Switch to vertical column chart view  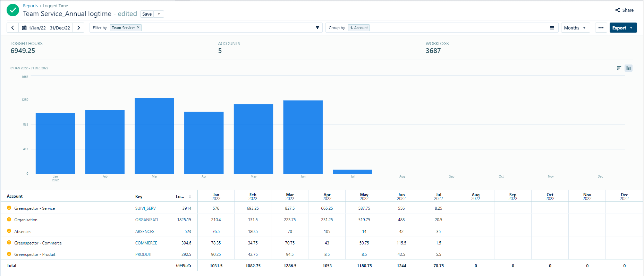(x=628, y=68)
